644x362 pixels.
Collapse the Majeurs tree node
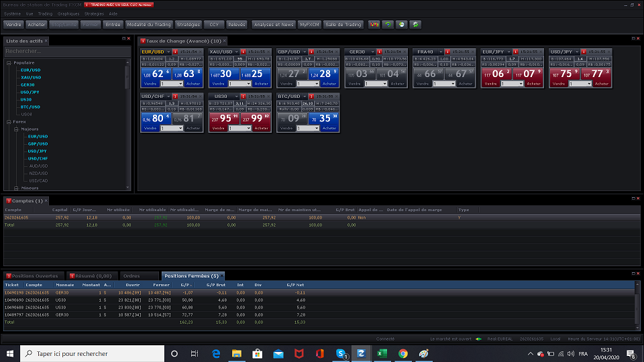16,129
